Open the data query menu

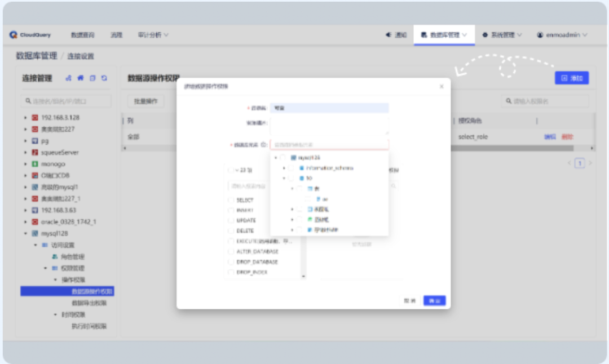[82, 35]
